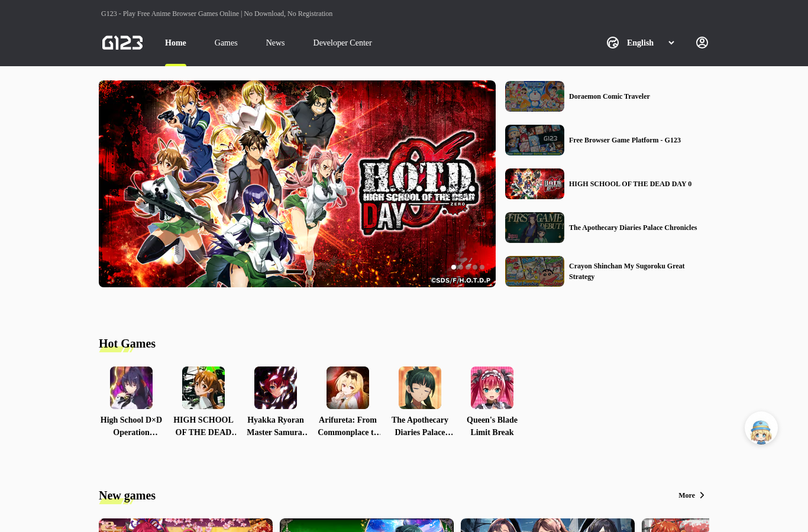Open Doraemon Comic Traveler link
Screen dimensions: 808x532
(x=609, y=96)
